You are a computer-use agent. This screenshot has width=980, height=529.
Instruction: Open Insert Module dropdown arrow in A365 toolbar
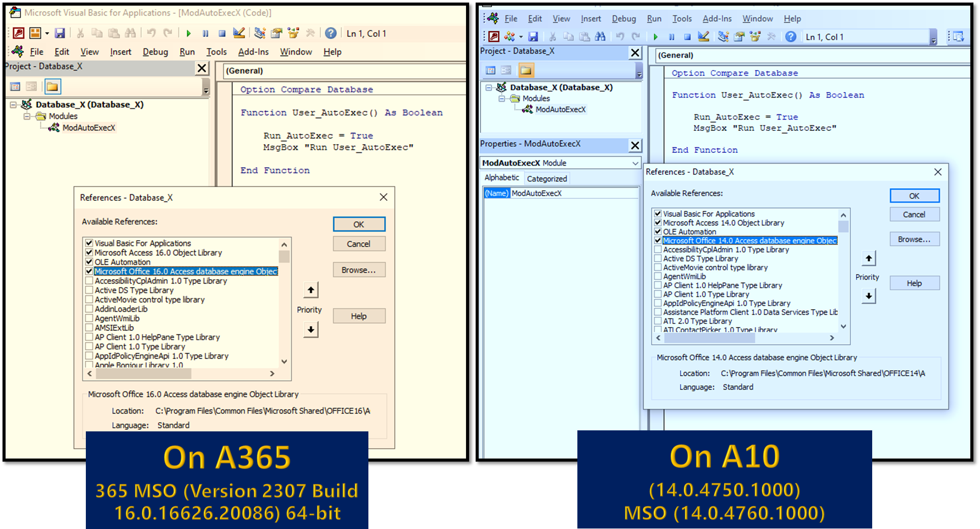(x=47, y=34)
